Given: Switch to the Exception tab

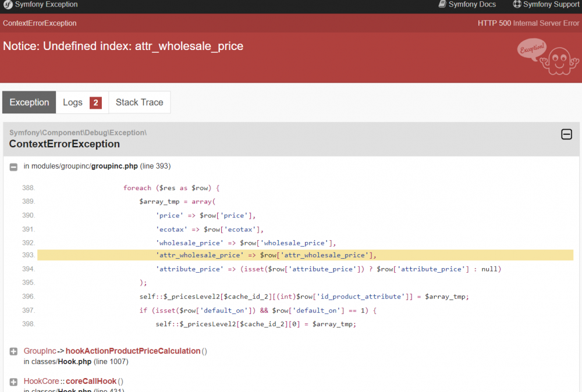Looking at the screenshot, I should click(x=29, y=102).
